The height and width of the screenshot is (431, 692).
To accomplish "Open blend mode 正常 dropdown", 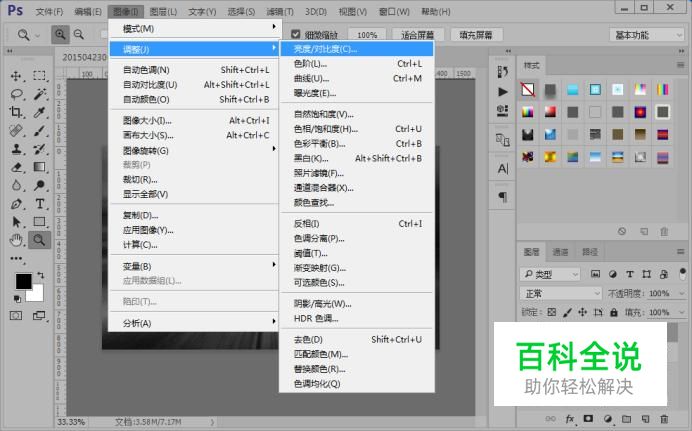I will [x=560, y=293].
